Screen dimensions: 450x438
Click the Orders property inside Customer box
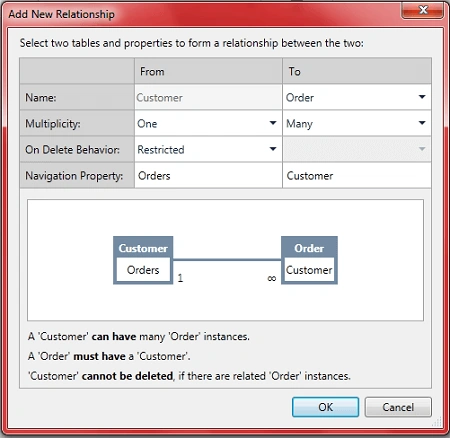pos(143,270)
